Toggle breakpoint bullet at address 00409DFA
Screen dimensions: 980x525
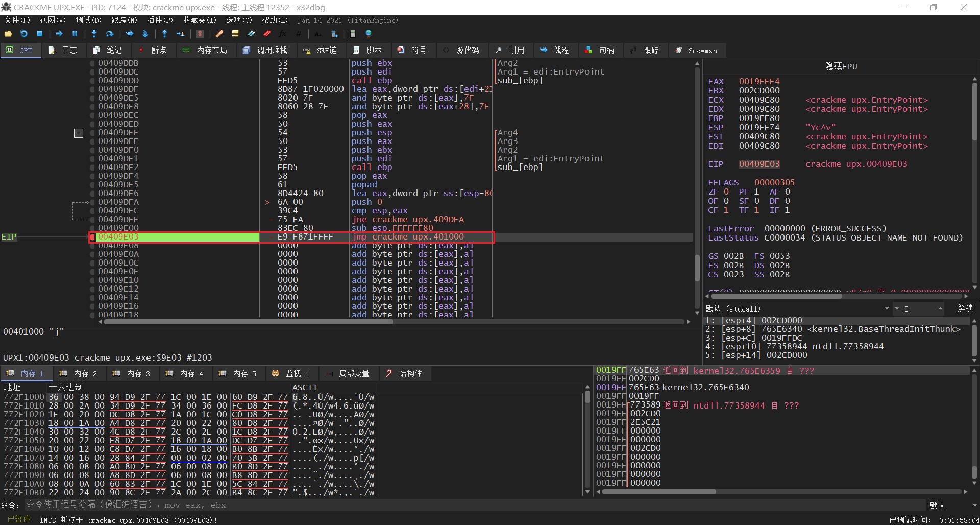92,202
